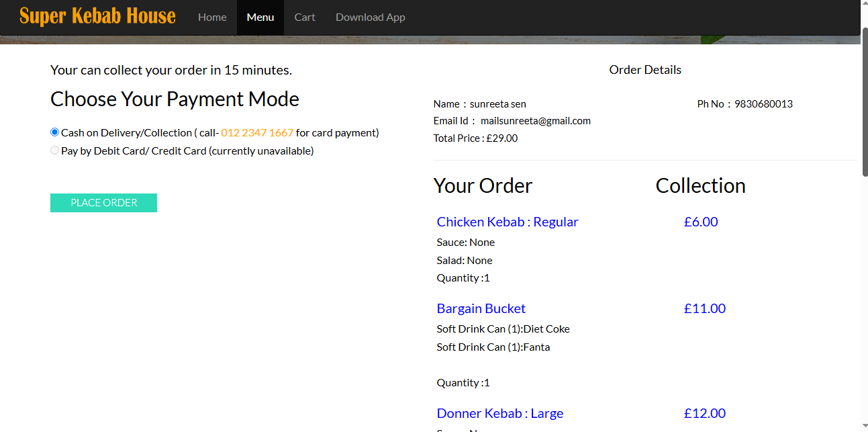
Task: Click the Donner Kebab : Large item
Action: 499,413
